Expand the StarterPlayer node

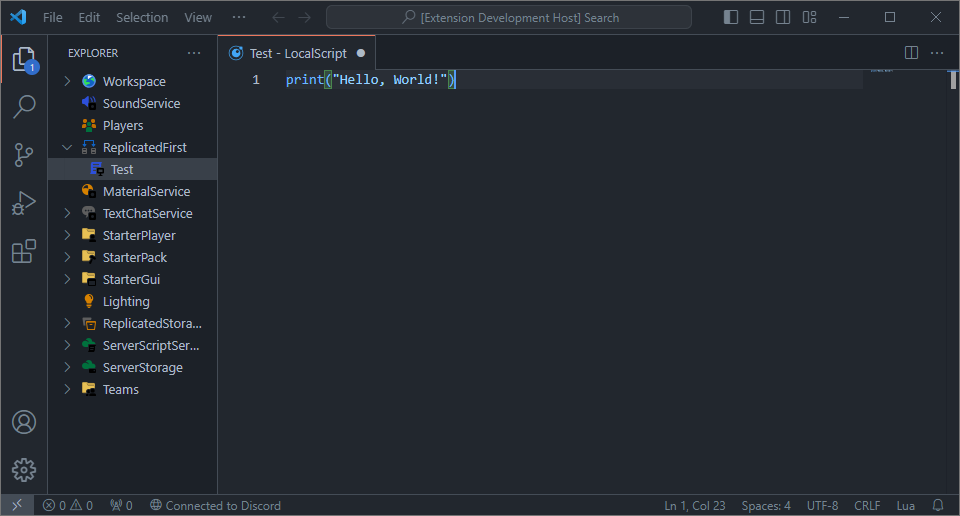(x=67, y=235)
